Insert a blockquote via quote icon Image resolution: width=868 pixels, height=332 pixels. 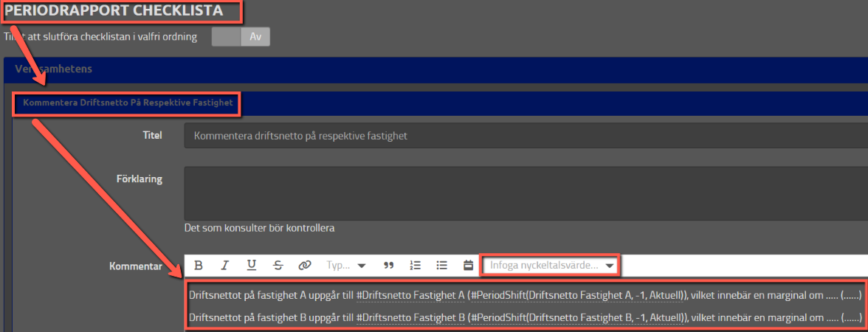(x=388, y=265)
